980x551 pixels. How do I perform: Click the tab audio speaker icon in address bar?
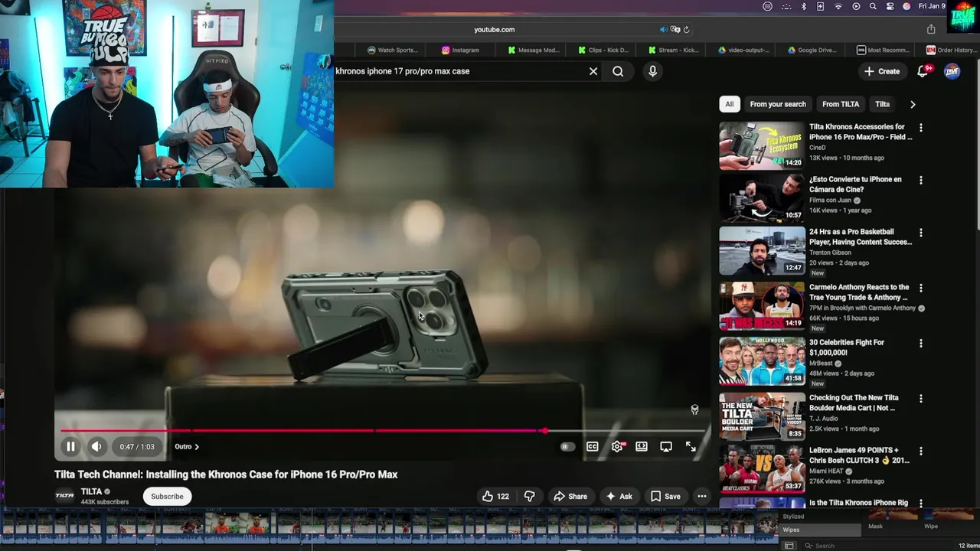click(664, 30)
